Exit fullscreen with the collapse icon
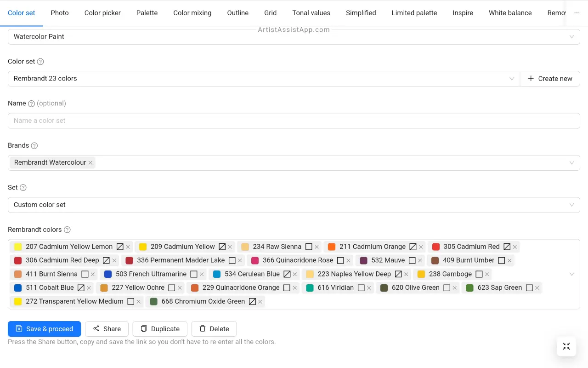The width and height of the screenshot is (588, 368). [x=566, y=346]
